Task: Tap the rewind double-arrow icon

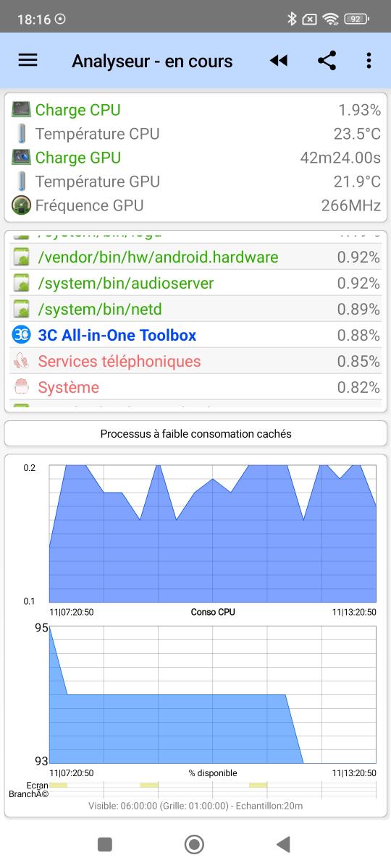Action: click(x=279, y=61)
